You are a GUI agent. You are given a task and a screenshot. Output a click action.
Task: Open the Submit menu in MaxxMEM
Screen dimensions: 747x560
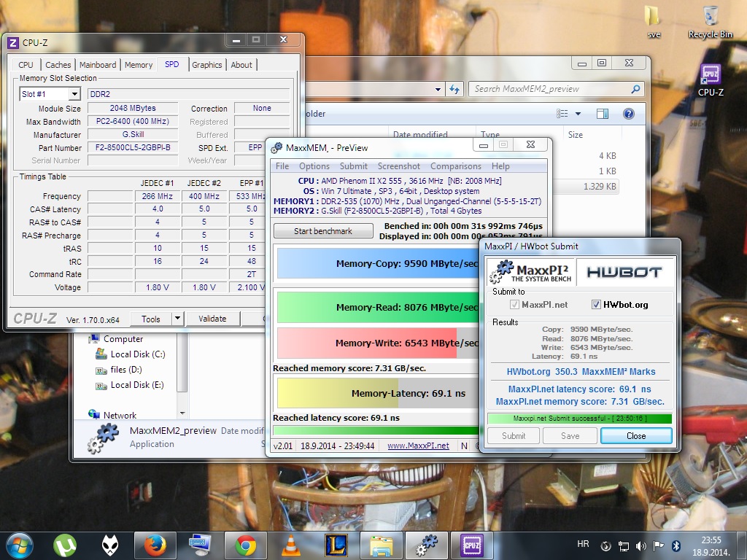click(x=354, y=166)
